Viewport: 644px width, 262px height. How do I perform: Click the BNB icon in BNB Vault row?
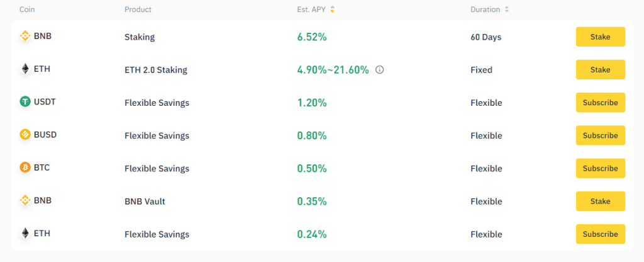tap(25, 201)
